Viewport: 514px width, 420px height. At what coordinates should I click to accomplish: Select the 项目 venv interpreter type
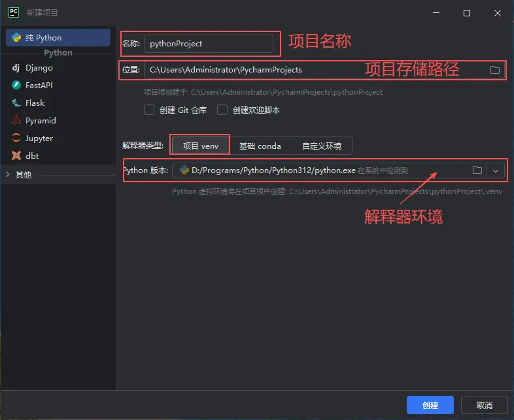(201, 146)
